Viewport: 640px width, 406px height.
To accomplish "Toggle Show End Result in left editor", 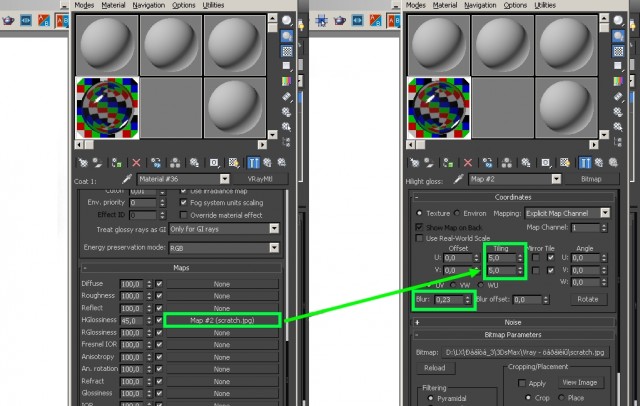I will point(253,163).
